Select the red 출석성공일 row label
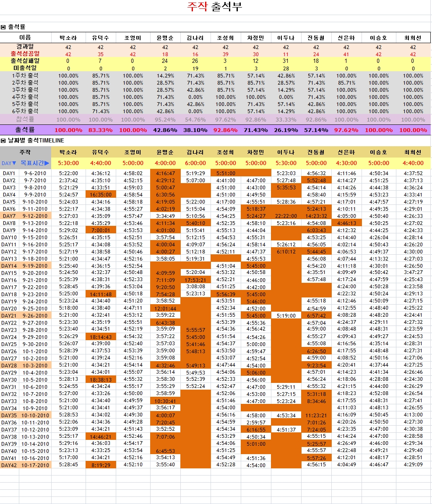432x504 pixels. (x=25, y=54)
